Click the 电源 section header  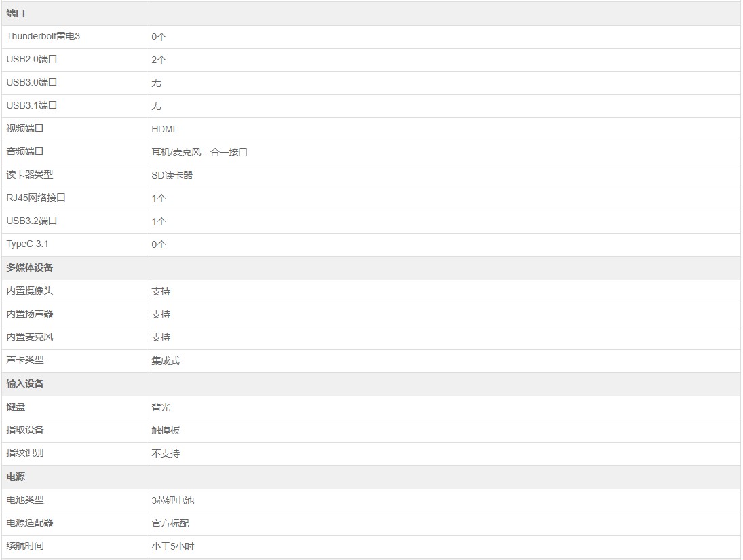pos(16,477)
